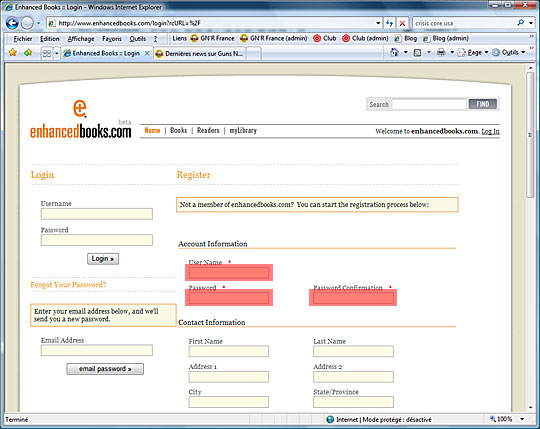
Task: Click the Register User Name field
Action: pos(229,273)
